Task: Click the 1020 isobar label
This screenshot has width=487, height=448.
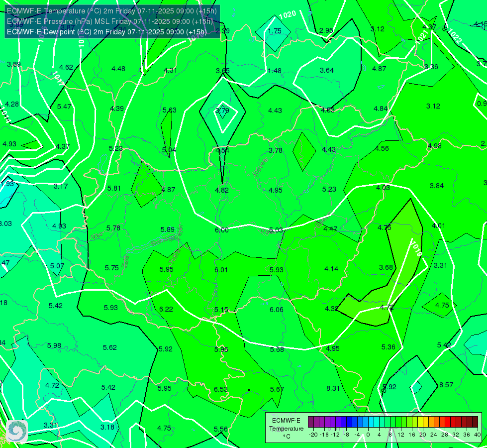Action: (288, 14)
